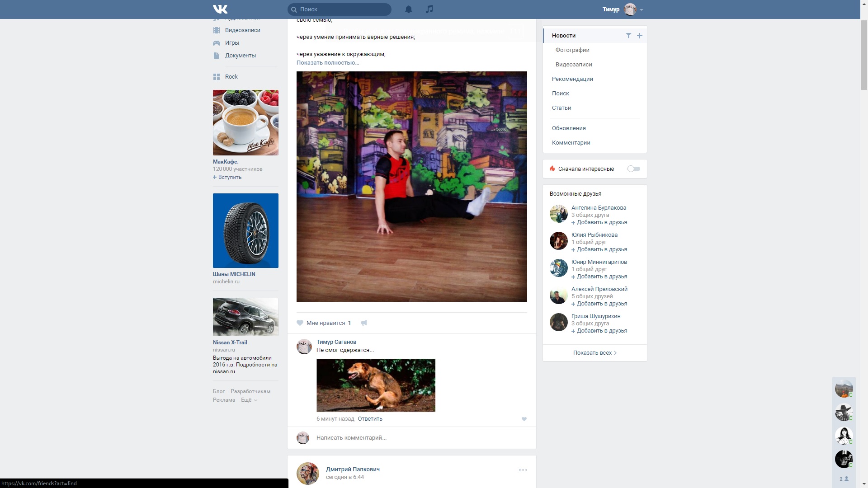Add a news tab with plus icon

tap(640, 36)
